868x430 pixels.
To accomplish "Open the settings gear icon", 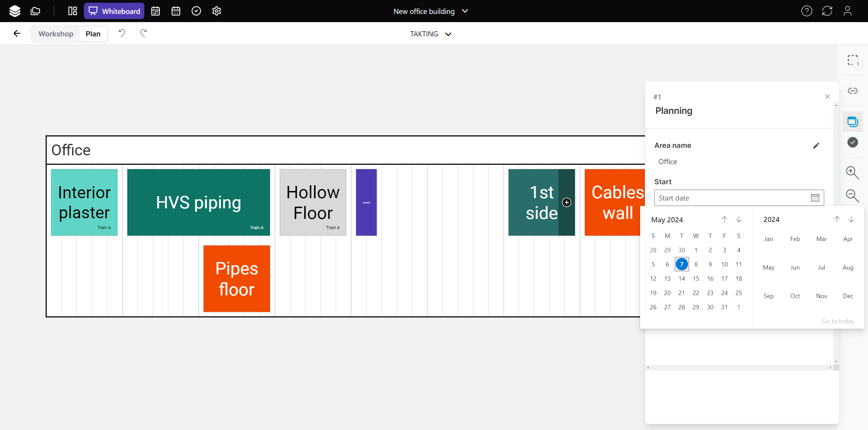I will click(x=217, y=11).
